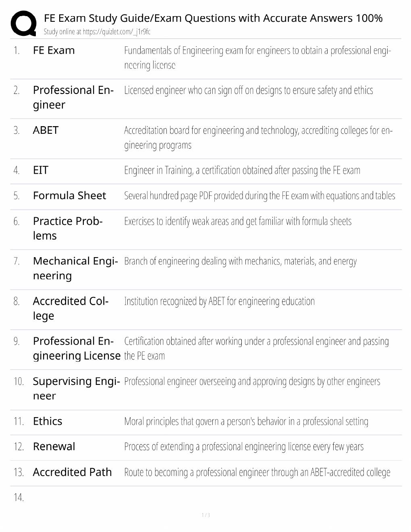
Task: Click the Accredited Path term
Action: (x=72, y=472)
